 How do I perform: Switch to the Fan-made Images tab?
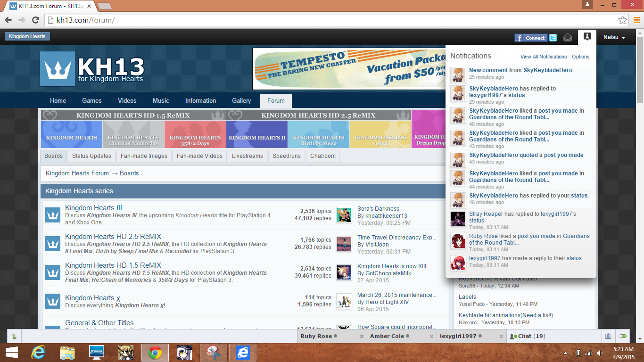point(144,156)
